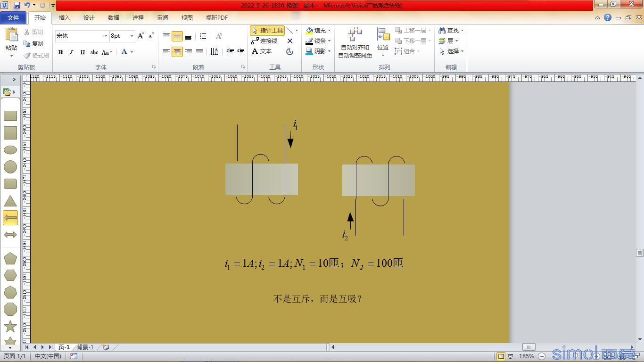Align paragraph right
The width and height of the screenshot is (644, 362).
click(x=188, y=52)
